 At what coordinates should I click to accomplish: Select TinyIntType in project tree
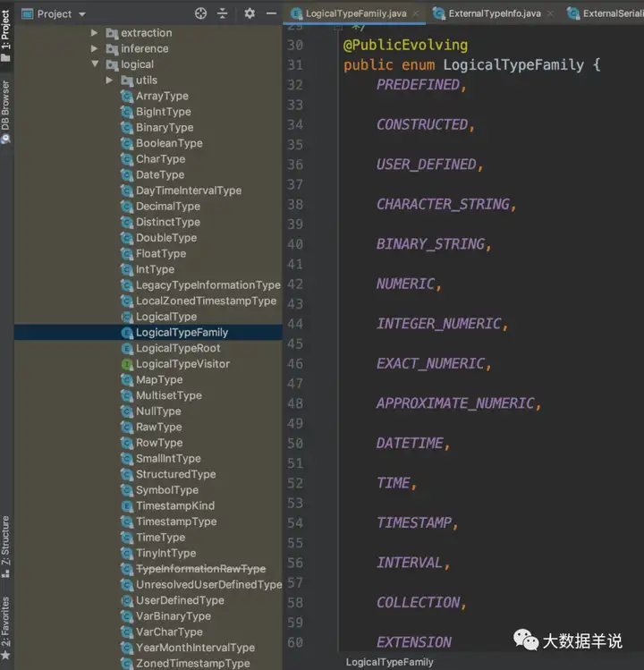click(x=165, y=554)
